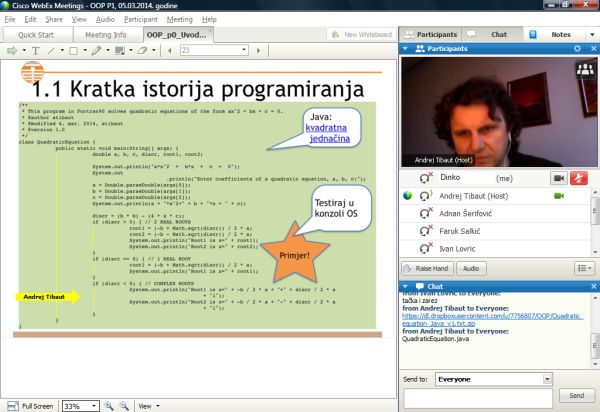
Task: Toggle the Participants panel button
Action: (x=431, y=34)
